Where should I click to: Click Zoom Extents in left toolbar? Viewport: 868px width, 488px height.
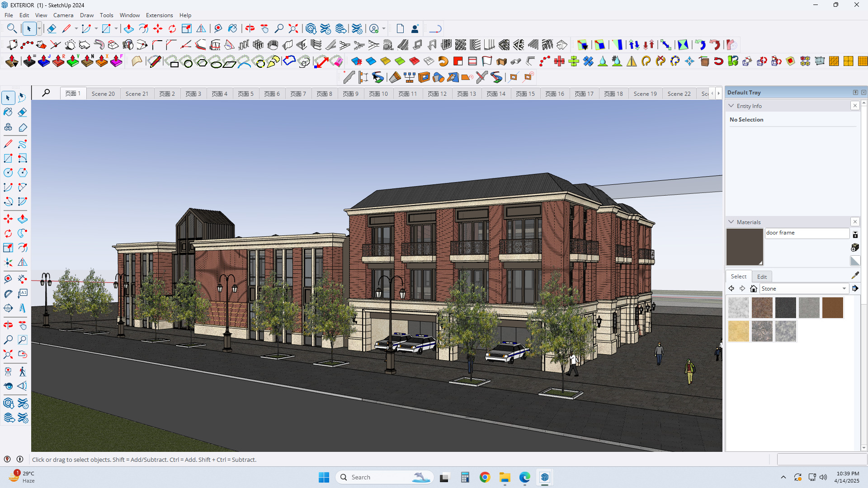click(8, 354)
